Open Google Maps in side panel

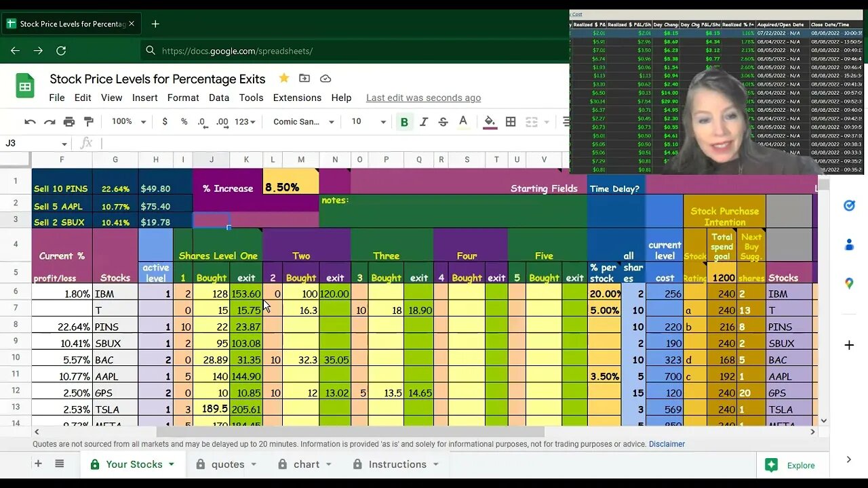(849, 283)
